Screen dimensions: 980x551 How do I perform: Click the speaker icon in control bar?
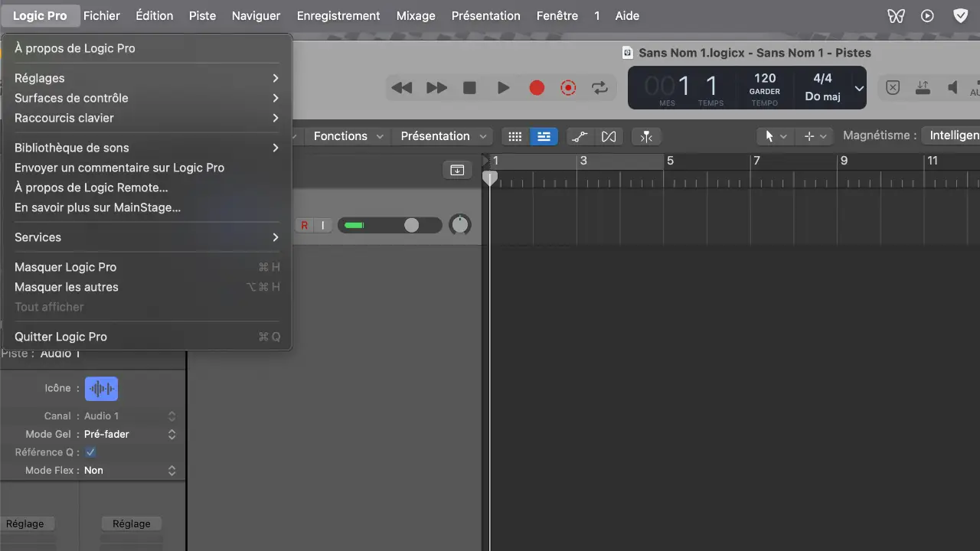[x=952, y=88]
